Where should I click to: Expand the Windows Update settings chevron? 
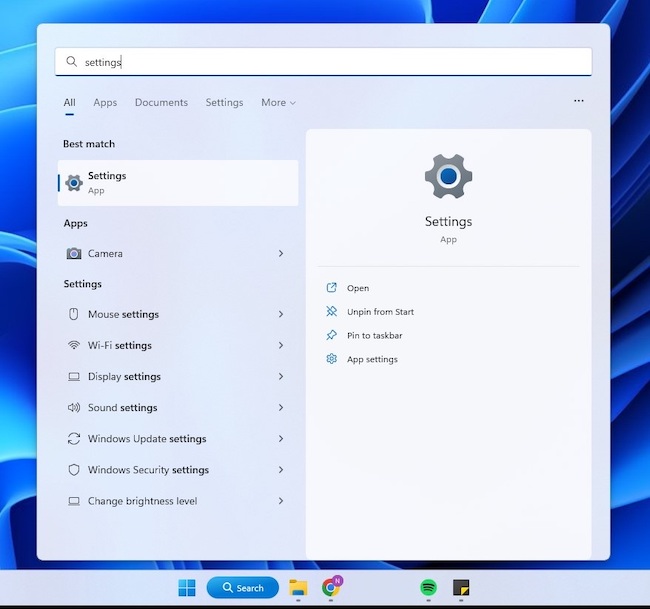click(x=281, y=439)
